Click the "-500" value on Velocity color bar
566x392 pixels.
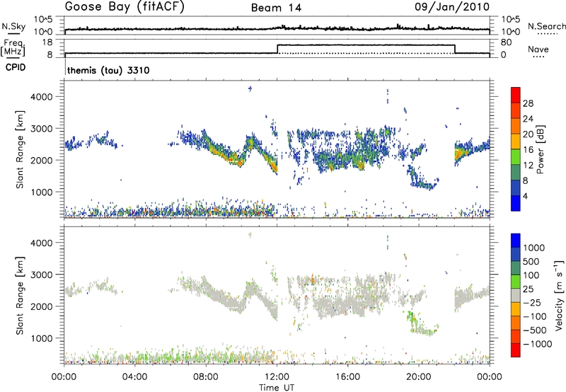535,330
